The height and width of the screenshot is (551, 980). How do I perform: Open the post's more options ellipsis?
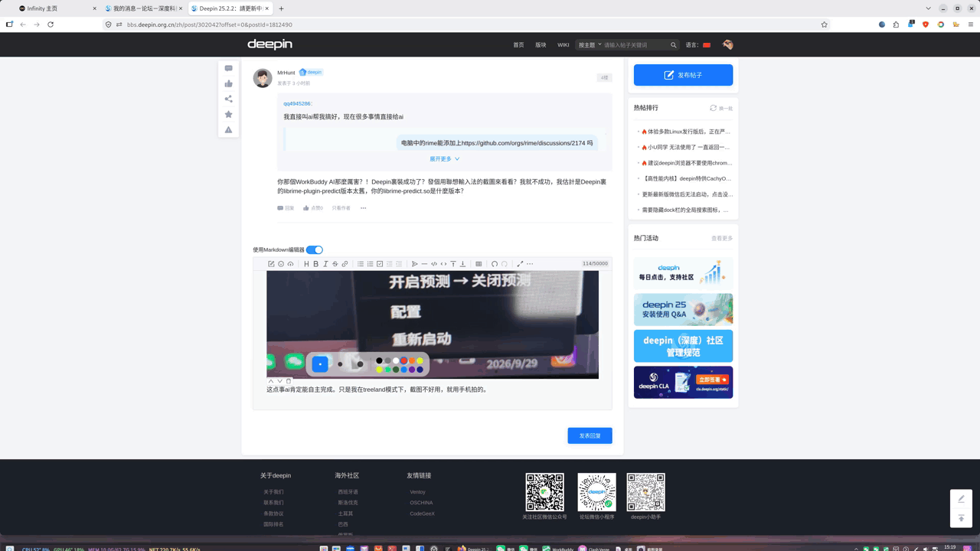coord(364,208)
